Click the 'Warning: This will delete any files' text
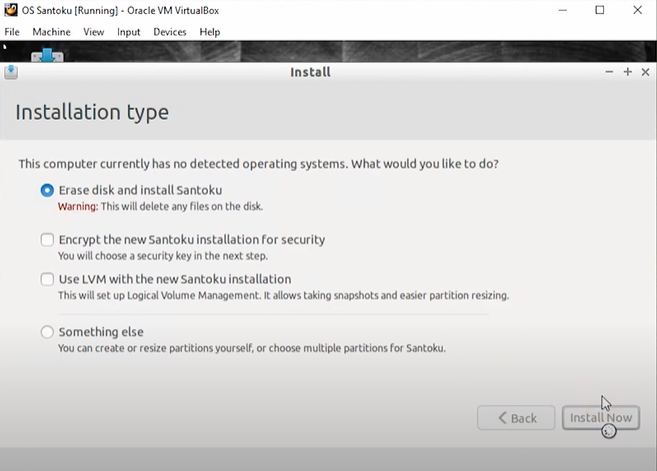The image size is (657, 471). pos(160,207)
